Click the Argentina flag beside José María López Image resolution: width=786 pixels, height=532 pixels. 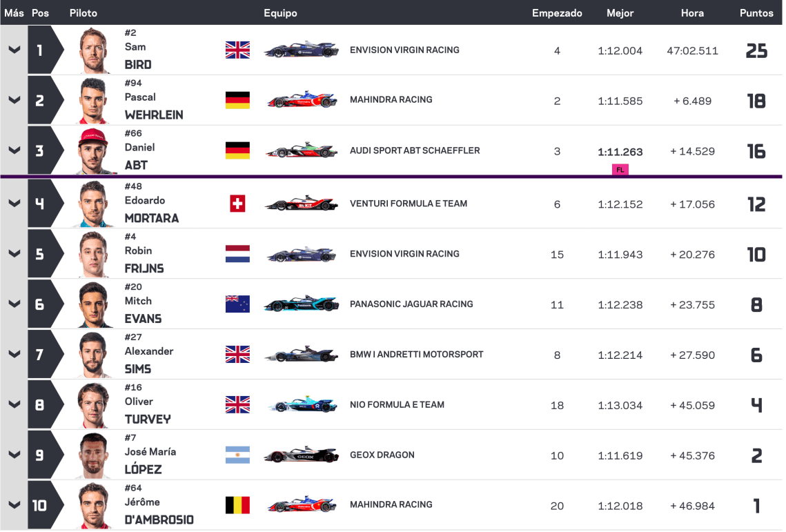point(237,455)
